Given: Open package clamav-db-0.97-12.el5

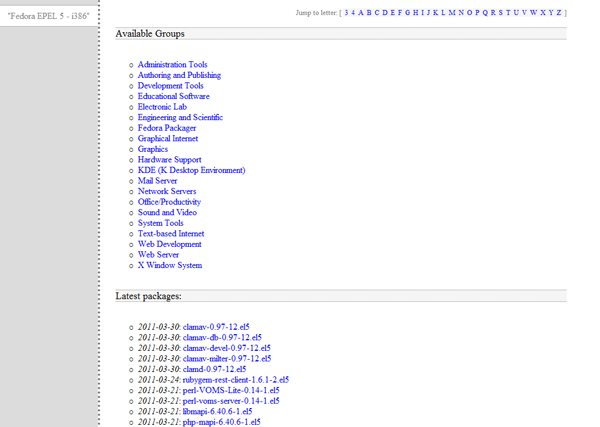Looking at the screenshot, I should click(222, 337).
